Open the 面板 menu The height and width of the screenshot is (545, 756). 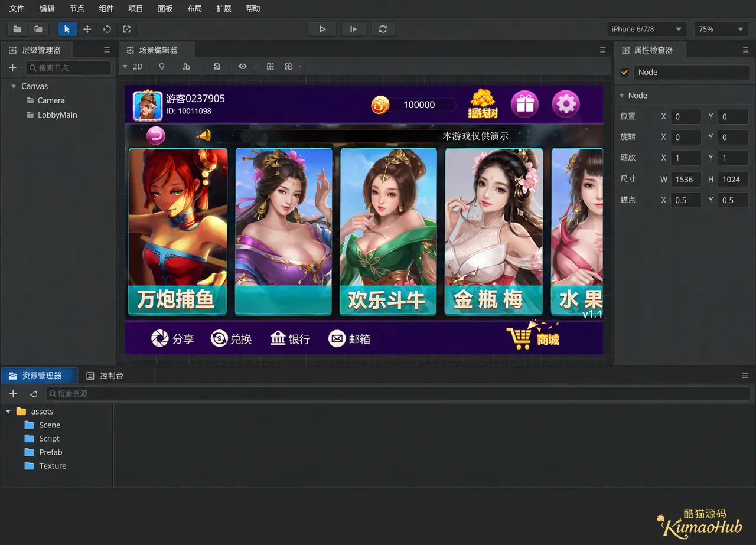[165, 9]
